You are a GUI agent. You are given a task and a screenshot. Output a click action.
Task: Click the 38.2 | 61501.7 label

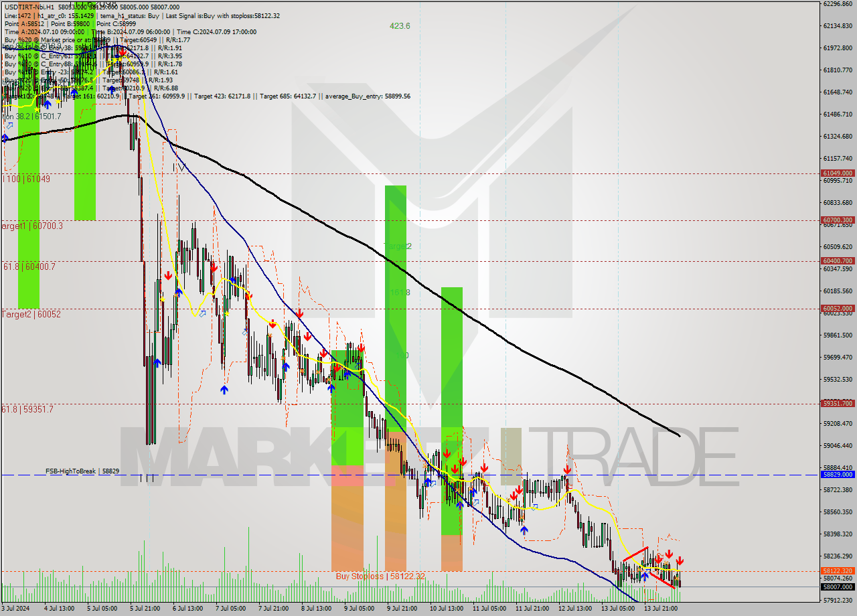[x=37, y=117]
